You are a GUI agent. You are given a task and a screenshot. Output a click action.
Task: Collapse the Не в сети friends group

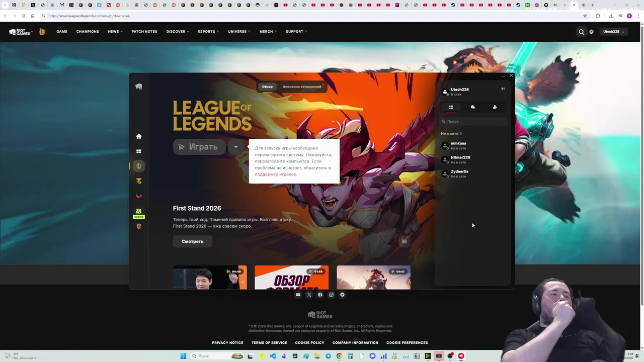tap(451, 134)
